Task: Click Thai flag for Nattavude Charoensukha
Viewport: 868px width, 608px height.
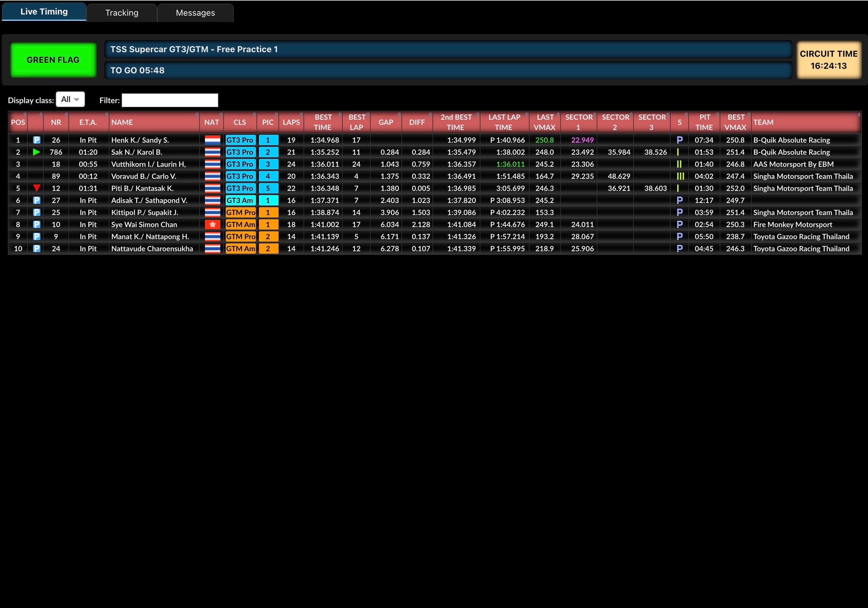Action: point(212,249)
